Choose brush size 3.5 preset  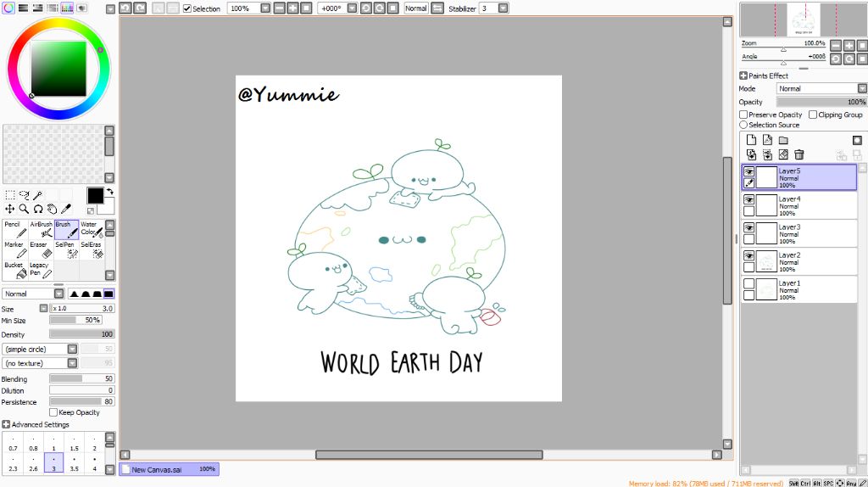point(75,463)
